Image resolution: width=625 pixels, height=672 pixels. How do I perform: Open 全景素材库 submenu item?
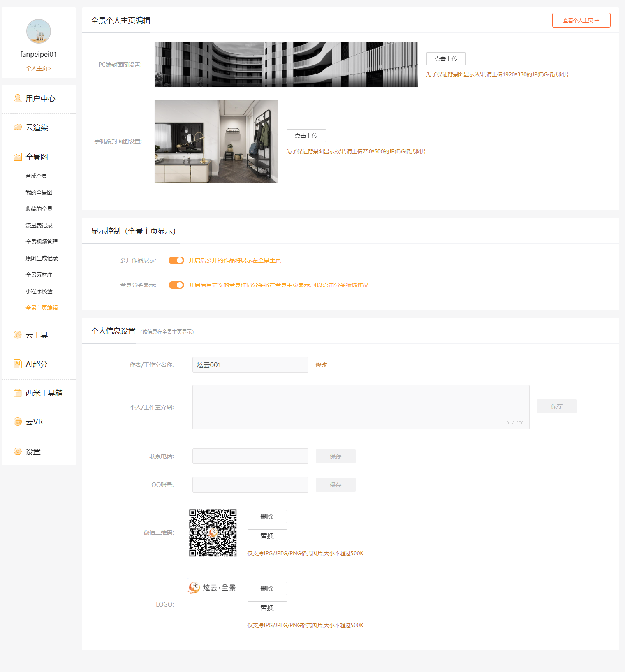tap(39, 275)
